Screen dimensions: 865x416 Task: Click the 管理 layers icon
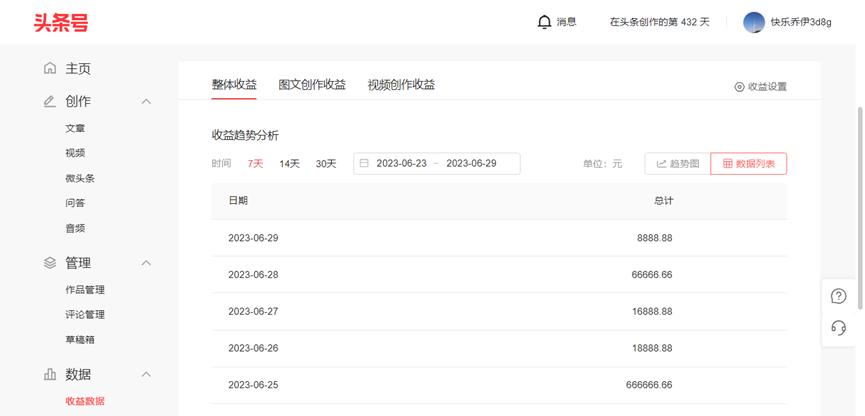tap(50, 263)
